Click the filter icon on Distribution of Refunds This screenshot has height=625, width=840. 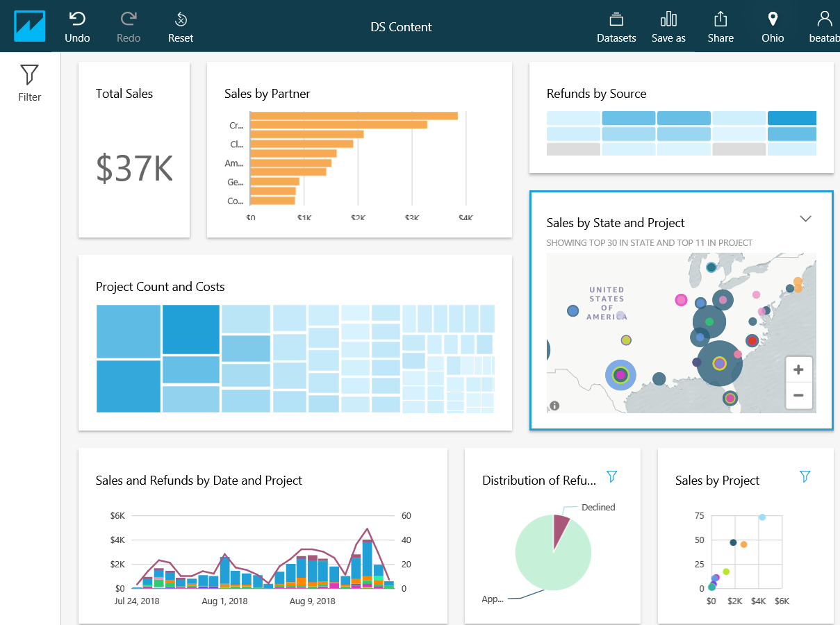click(x=611, y=476)
